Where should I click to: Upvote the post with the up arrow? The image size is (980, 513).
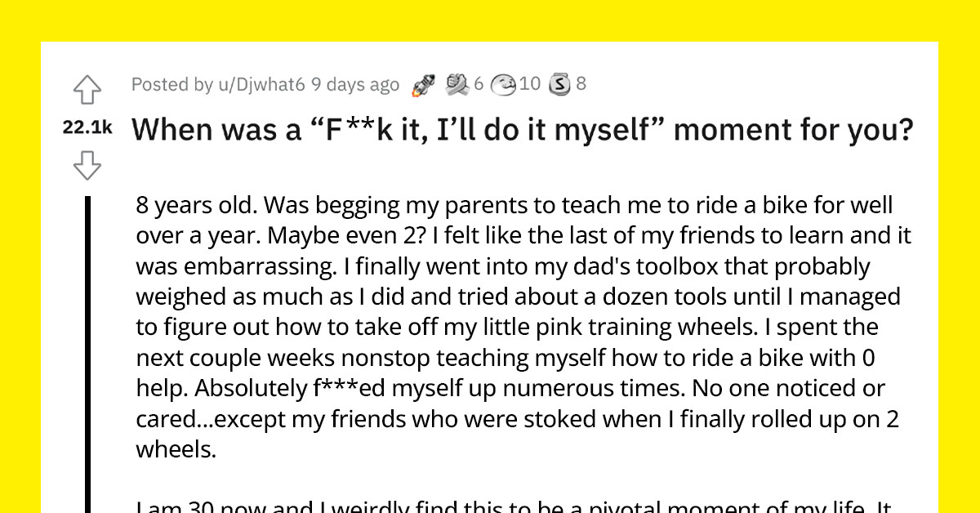point(88,90)
